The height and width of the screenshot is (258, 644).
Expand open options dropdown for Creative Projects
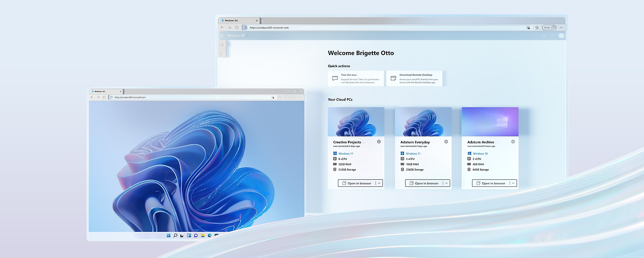pos(379,183)
